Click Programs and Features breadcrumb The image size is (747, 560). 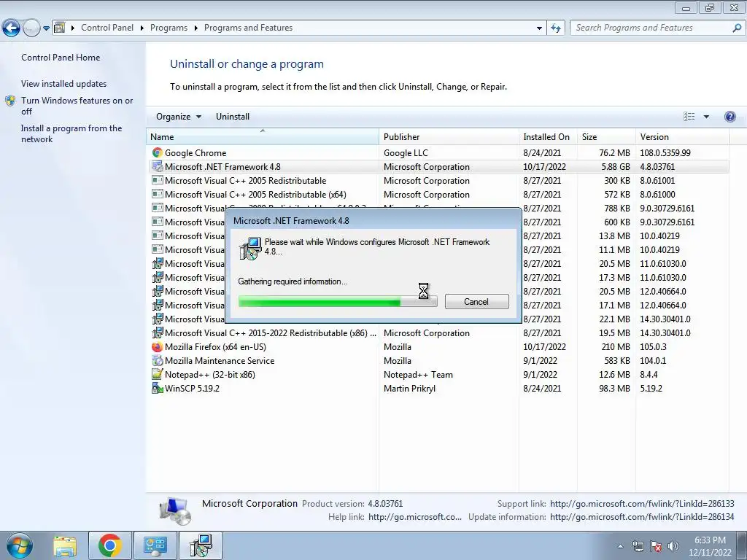248,28
